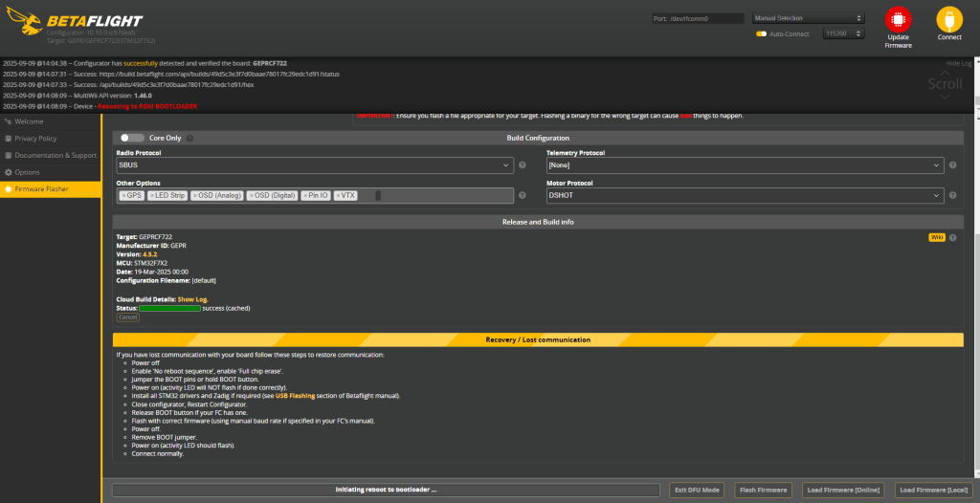The height and width of the screenshot is (503, 980).
Task: Click the Recovery / Lost communication header
Action: [x=538, y=339]
